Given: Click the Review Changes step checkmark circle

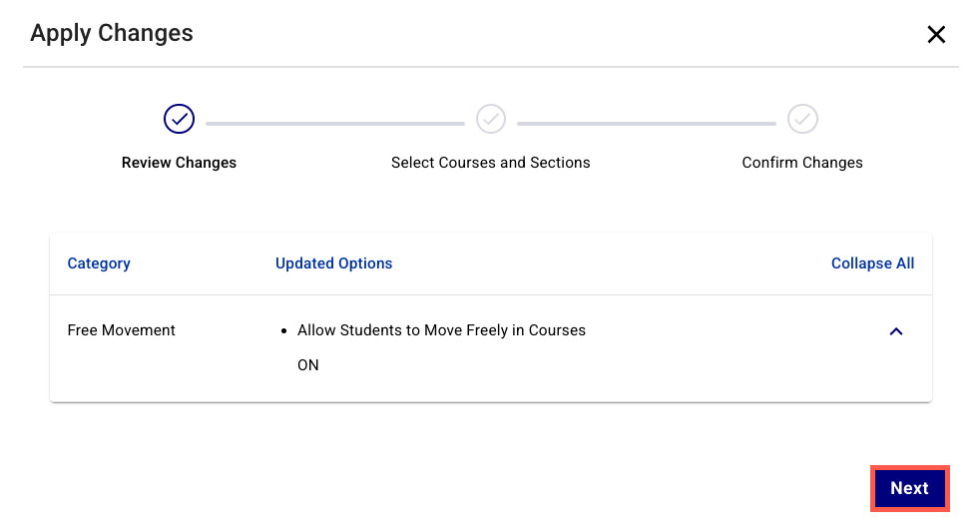Looking at the screenshot, I should (x=179, y=119).
